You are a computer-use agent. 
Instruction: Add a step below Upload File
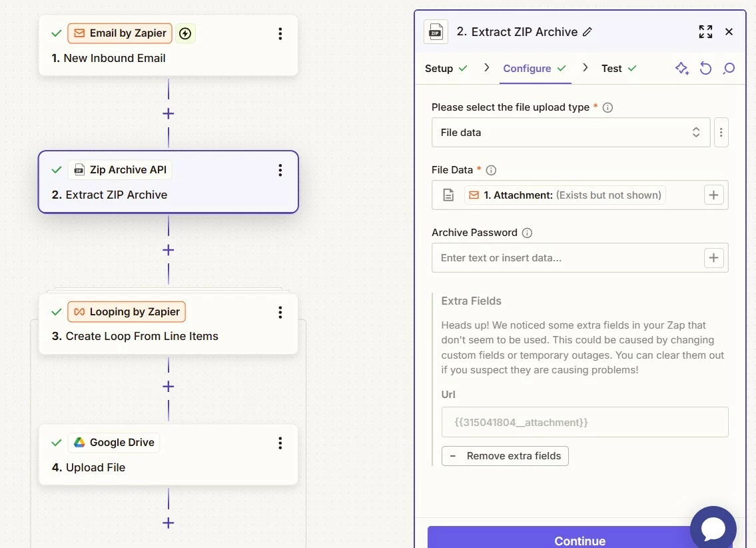coord(169,523)
